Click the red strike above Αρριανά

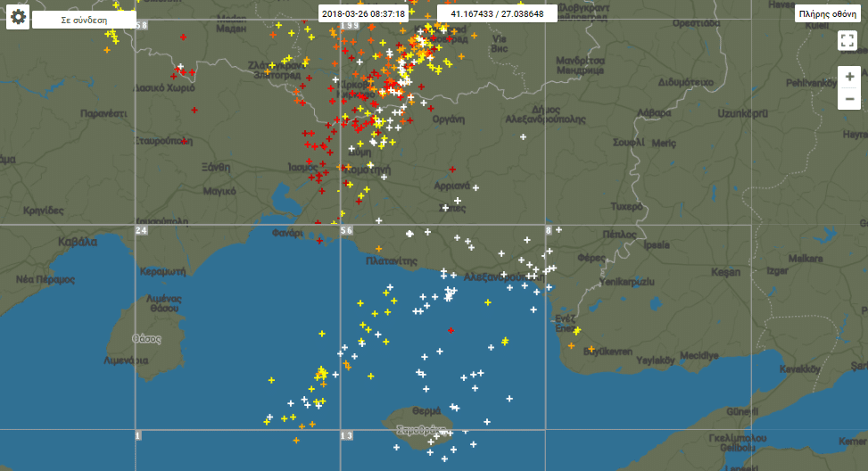click(452, 169)
